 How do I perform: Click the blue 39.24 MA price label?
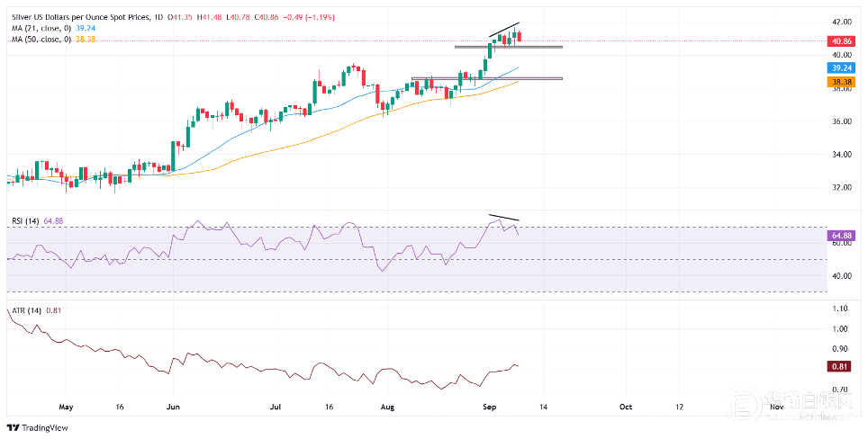point(841,68)
